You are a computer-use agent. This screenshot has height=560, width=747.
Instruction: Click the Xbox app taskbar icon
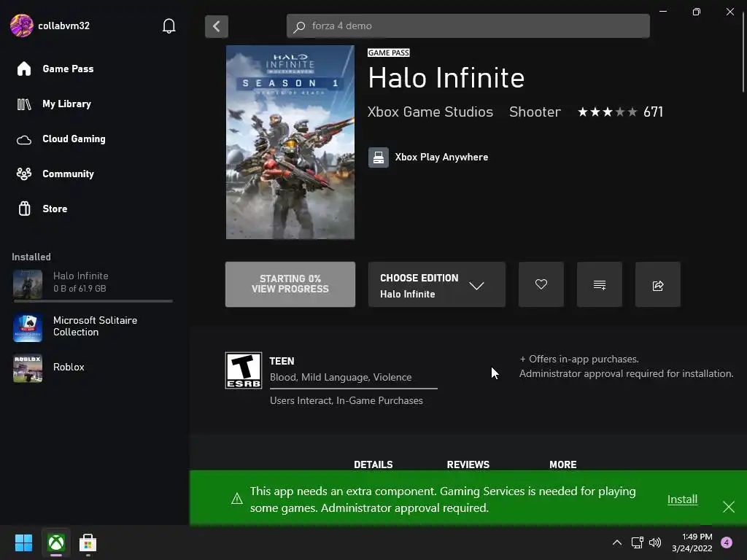pyautogui.click(x=56, y=542)
